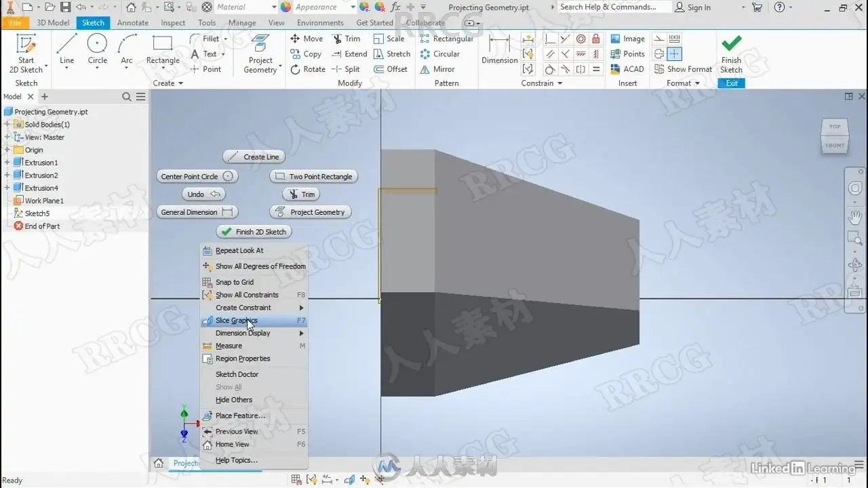Expand the View: Master node

click(x=7, y=138)
